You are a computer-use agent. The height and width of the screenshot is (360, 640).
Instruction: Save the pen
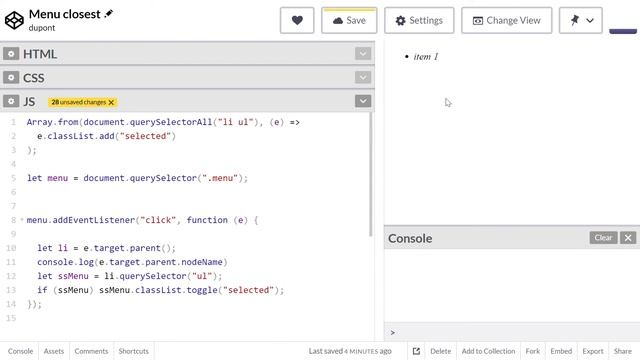(349, 20)
